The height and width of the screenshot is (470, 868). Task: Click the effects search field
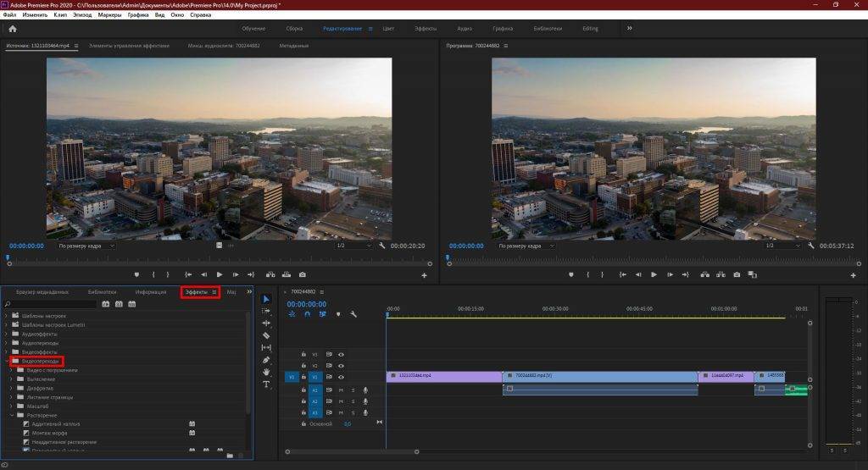[x=51, y=304]
